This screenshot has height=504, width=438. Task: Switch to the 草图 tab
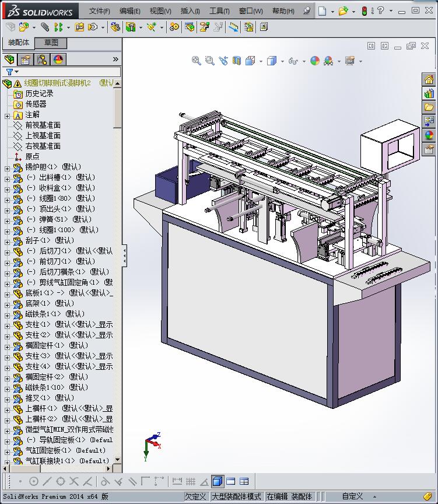coord(51,43)
